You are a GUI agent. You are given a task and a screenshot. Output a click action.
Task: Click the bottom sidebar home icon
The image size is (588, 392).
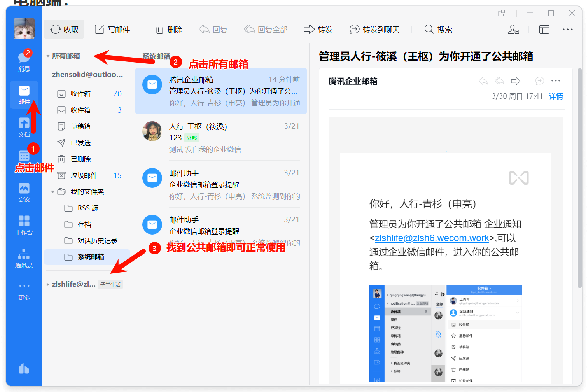(24, 368)
